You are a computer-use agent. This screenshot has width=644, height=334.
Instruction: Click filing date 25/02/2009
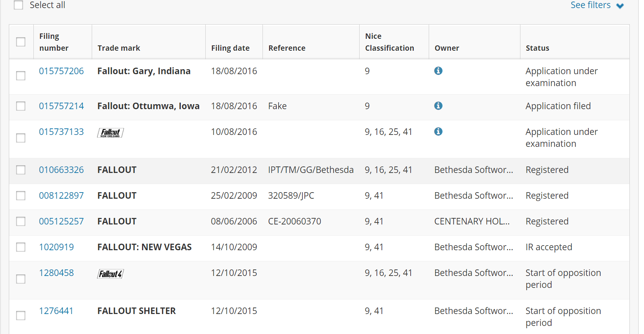click(x=234, y=196)
